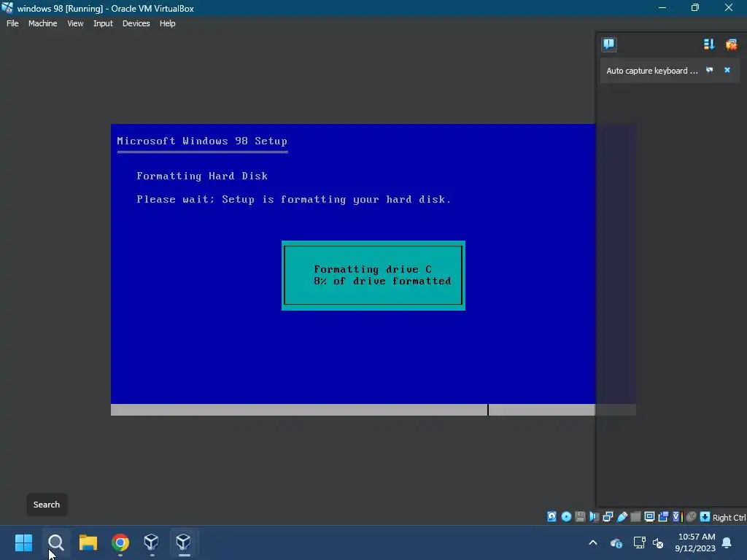Click the display status icon
This screenshot has width=747, height=560.
(x=649, y=517)
